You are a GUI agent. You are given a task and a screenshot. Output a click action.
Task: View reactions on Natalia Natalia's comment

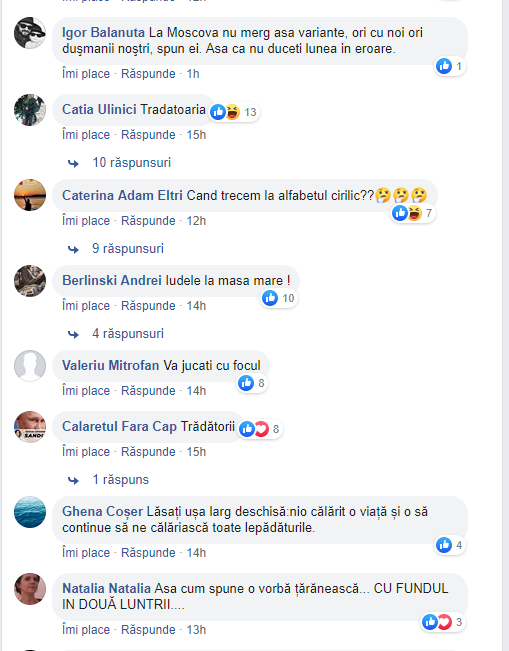tap(443, 622)
